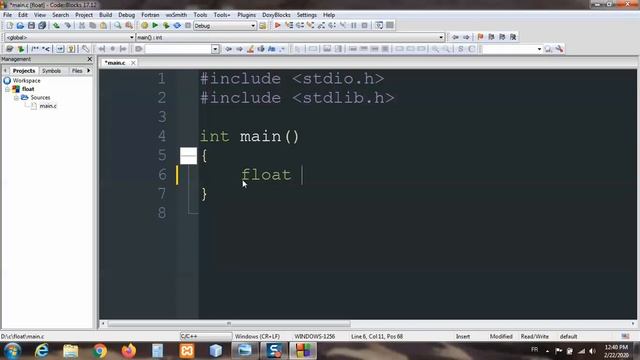640x360 pixels.
Task: Click the 'Line 6, Col 11, Pos 68' status text
Action: click(377, 336)
